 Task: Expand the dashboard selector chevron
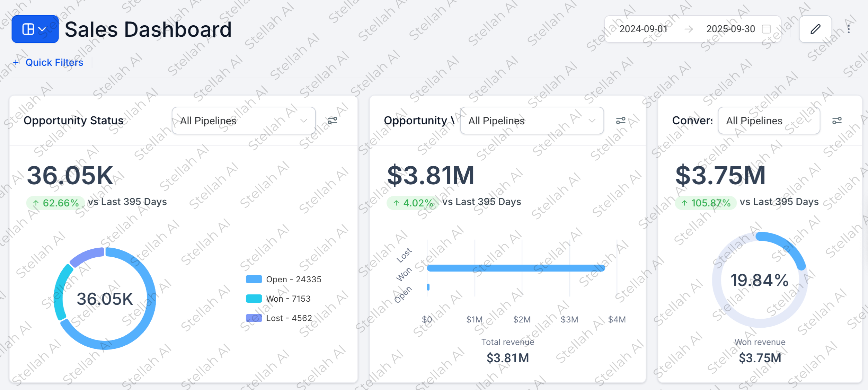[x=43, y=29]
